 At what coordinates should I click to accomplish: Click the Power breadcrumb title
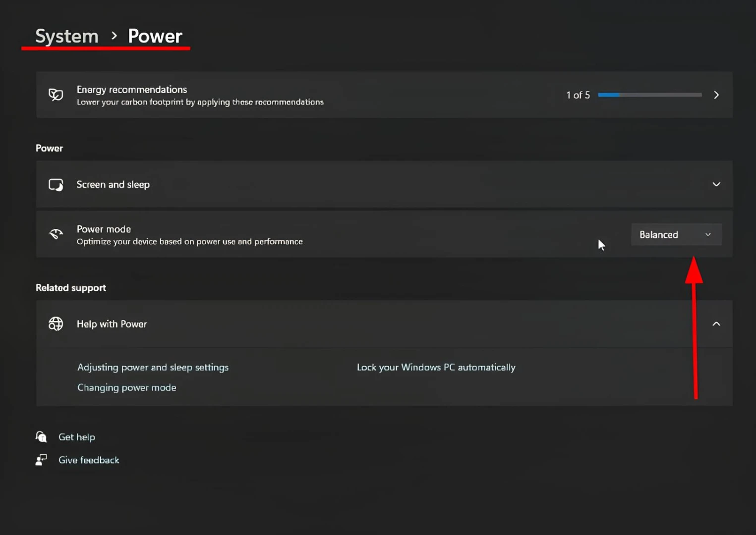[x=155, y=36]
